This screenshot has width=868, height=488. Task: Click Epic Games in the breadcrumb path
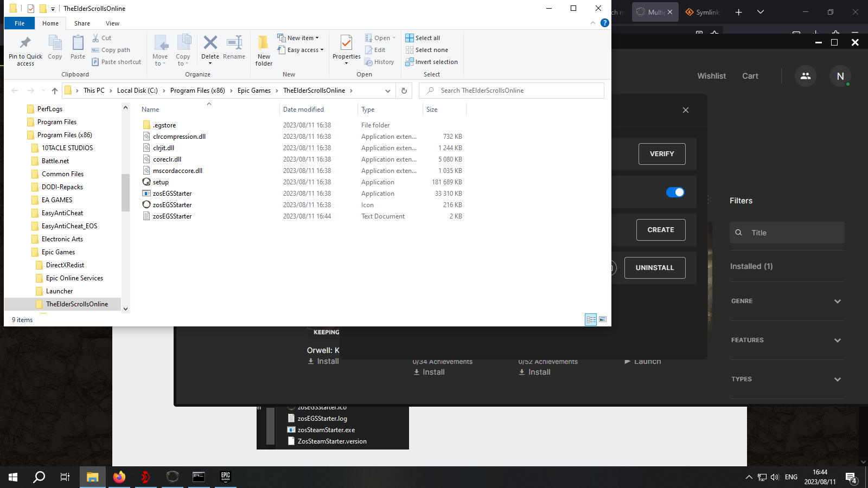click(254, 91)
